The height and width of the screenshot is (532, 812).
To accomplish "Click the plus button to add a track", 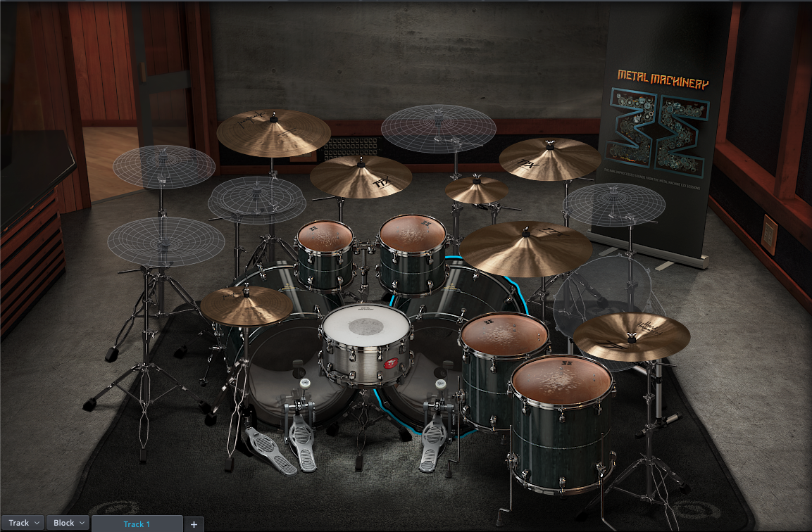I will (x=193, y=524).
